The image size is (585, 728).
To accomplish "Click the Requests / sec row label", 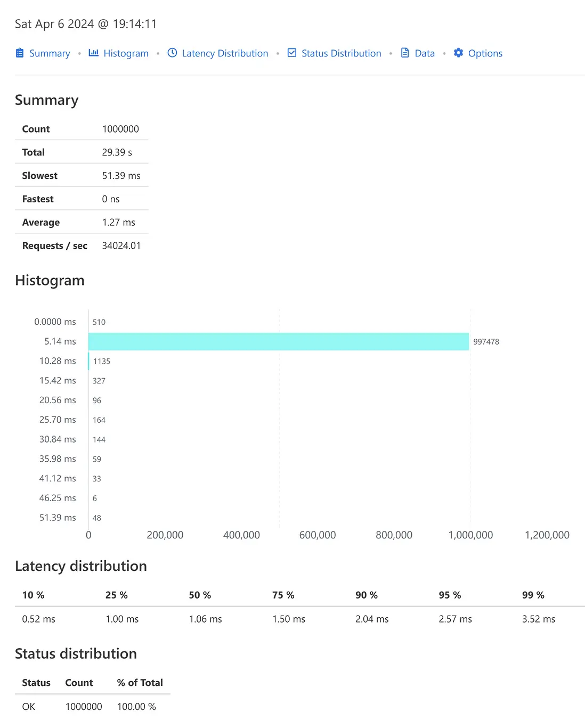I will point(54,246).
